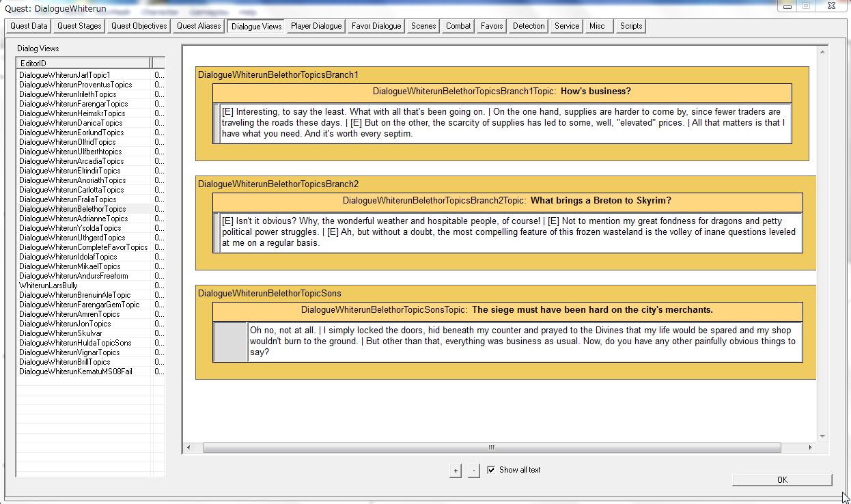This screenshot has width=851, height=504.
Task: Click the DialogueWhiterunBelethorTopicsBranch2 branch title
Action: 278,184
